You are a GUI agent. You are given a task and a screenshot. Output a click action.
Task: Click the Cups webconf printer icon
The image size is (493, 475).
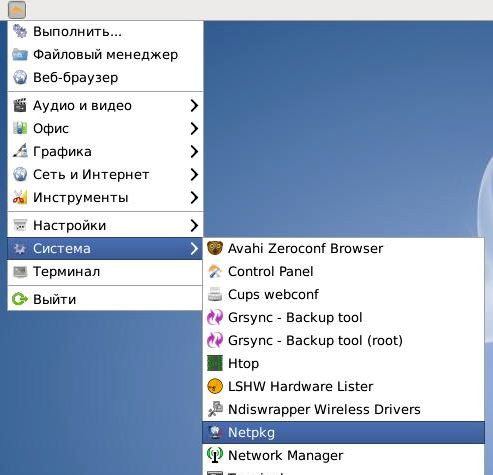pyautogui.click(x=215, y=294)
